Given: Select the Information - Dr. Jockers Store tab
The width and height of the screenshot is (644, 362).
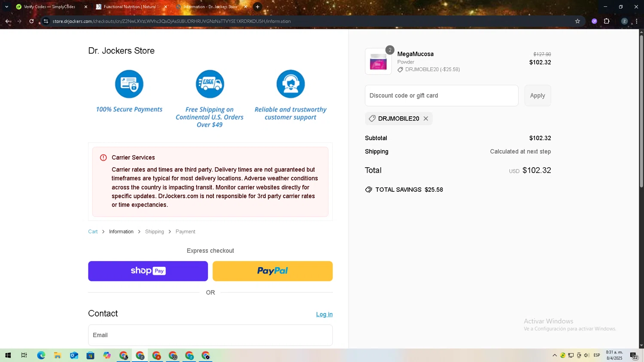Looking at the screenshot, I should pos(210,7).
